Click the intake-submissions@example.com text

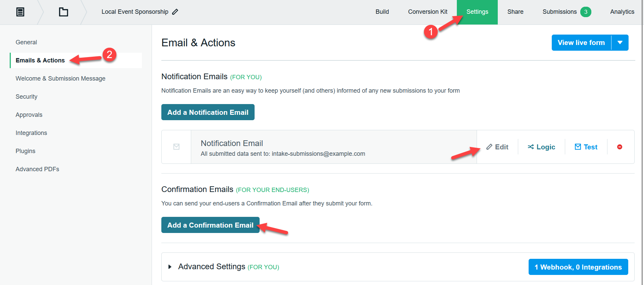tap(318, 154)
